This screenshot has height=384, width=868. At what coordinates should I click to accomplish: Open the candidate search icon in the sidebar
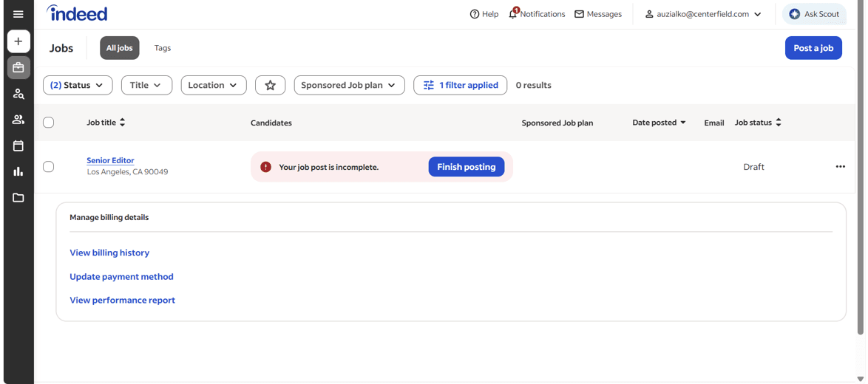[18, 93]
